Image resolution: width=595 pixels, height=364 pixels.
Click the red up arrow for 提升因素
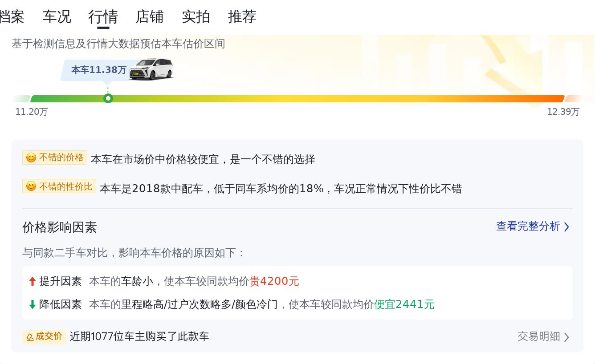32,281
